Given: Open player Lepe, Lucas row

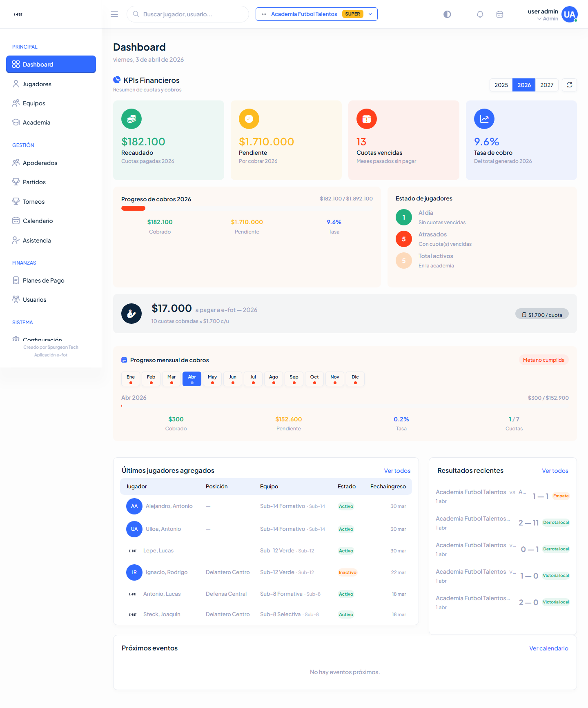Looking at the screenshot, I should click(266, 551).
